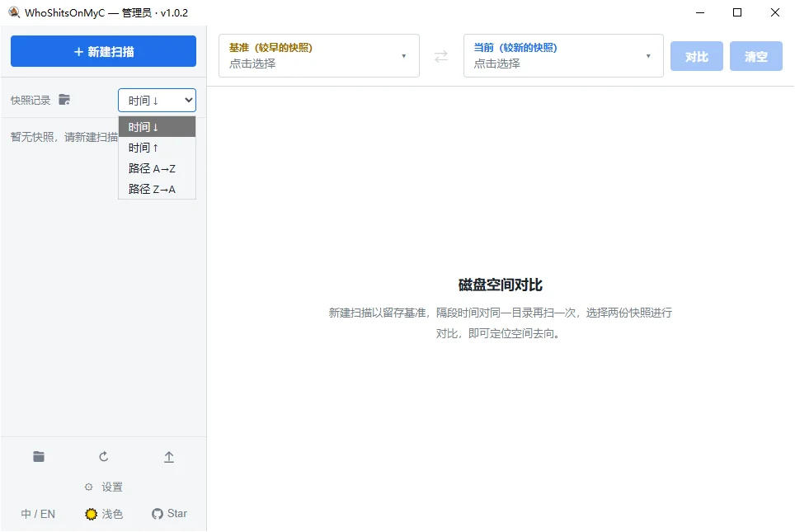Click the app icon in title bar
Viewport: 795px width, 532px height.
14,12
